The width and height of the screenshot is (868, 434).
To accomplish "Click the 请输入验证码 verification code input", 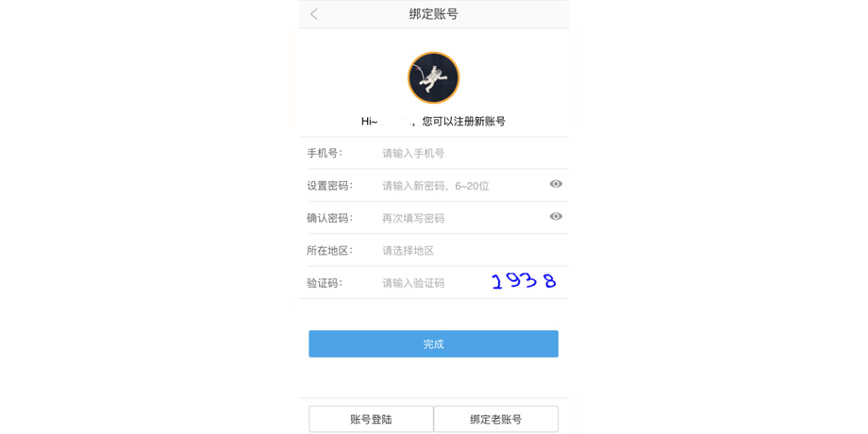I will (413, 283).
